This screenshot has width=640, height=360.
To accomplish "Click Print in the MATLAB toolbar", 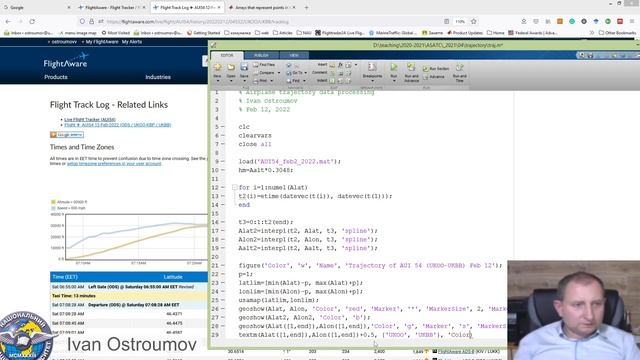I will (261, 81).
